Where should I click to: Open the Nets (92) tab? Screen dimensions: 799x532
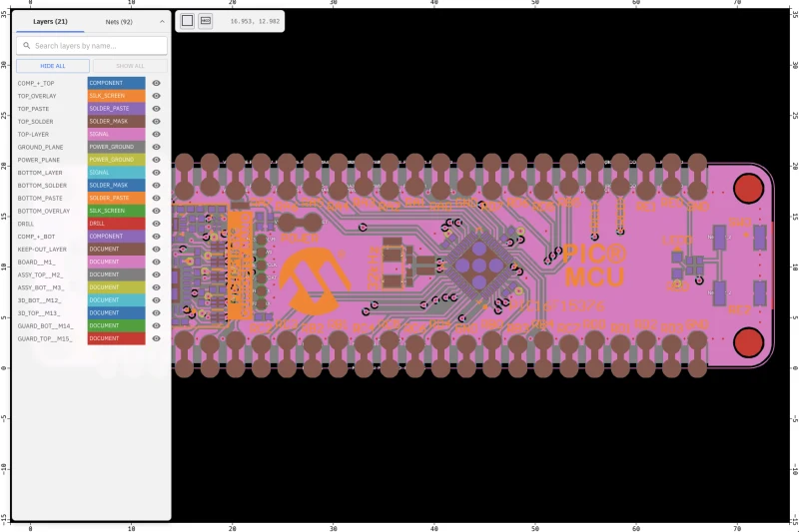click(119, 22)
